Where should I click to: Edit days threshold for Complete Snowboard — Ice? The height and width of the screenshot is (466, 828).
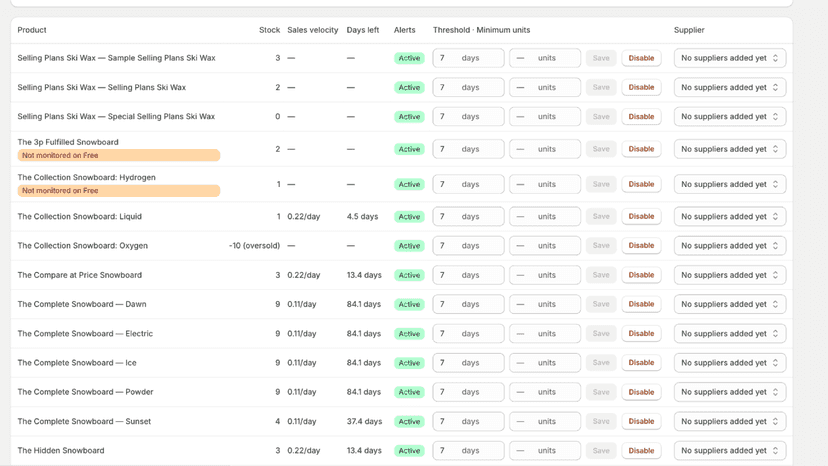click(x=468, y=363)
